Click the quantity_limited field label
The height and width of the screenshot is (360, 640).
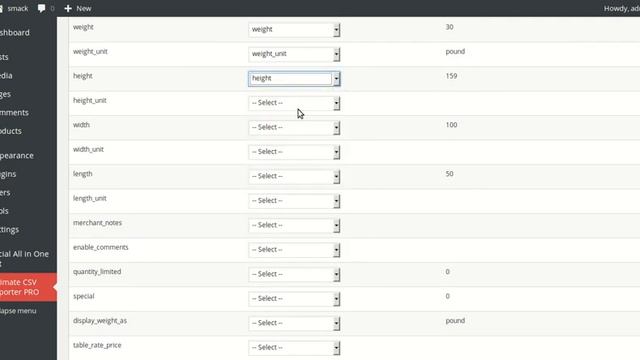point(97,272)
